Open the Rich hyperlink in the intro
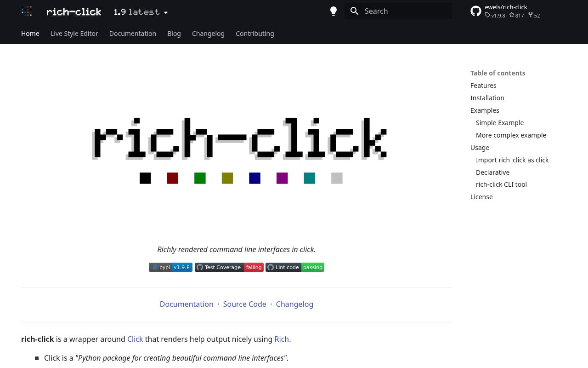 pos(282,339)
